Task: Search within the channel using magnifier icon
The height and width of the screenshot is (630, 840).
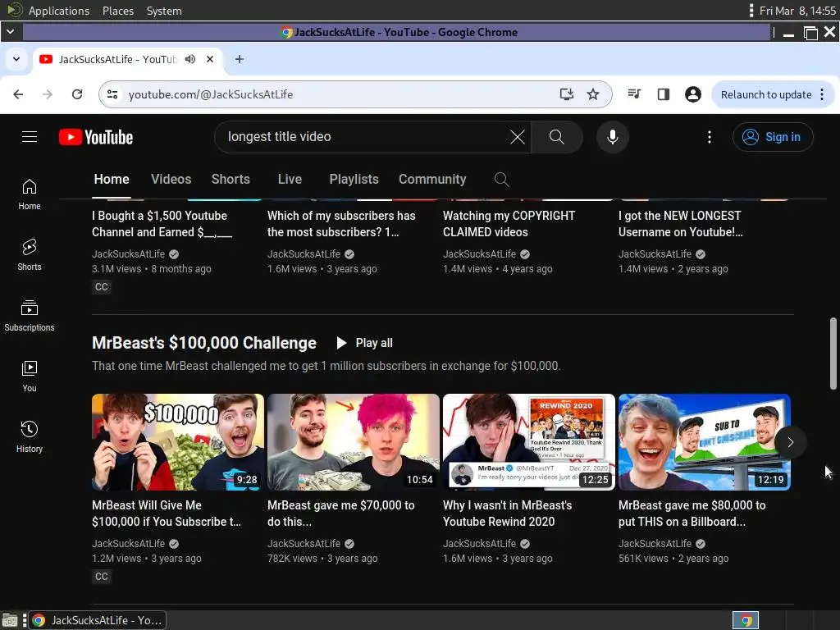Action: point(501,180)
